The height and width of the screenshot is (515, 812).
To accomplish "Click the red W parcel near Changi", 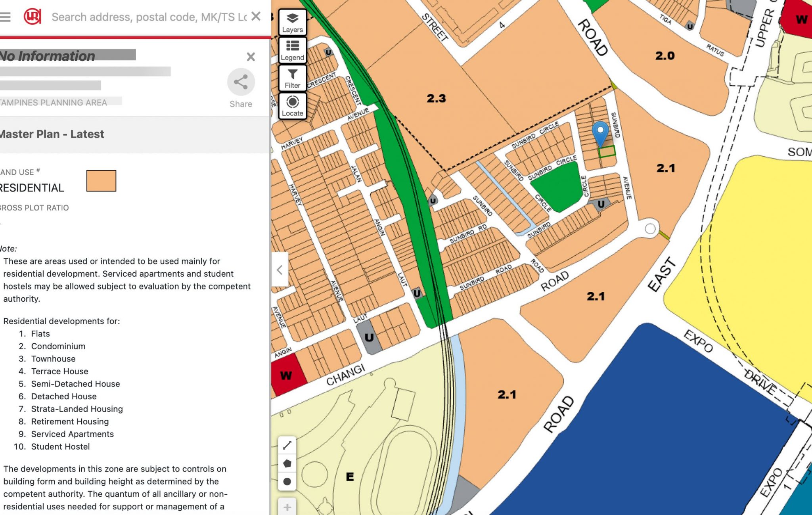I will pos(287,375).
